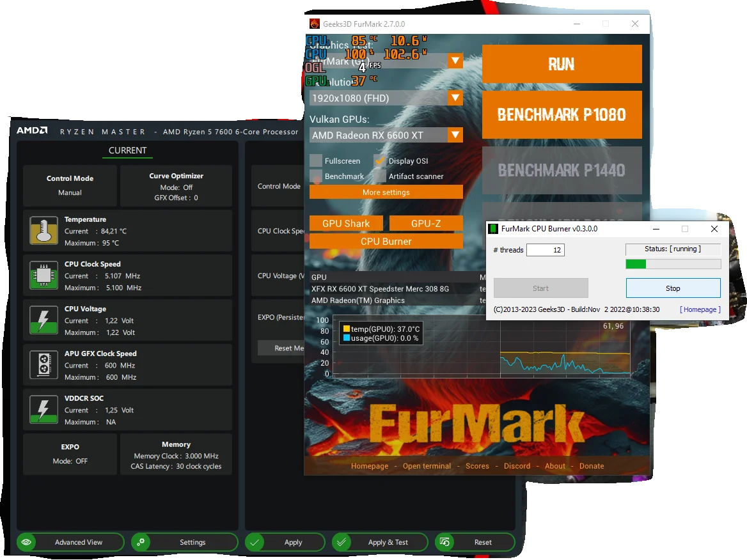Click the reset arrow icon beside Reset
747x560 pixels.
pos(444,542)
